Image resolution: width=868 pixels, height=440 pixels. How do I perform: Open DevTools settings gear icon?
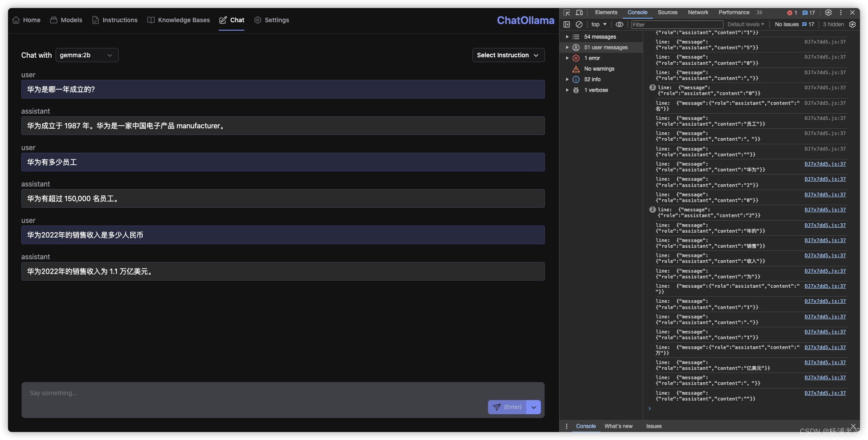[828, 12]
